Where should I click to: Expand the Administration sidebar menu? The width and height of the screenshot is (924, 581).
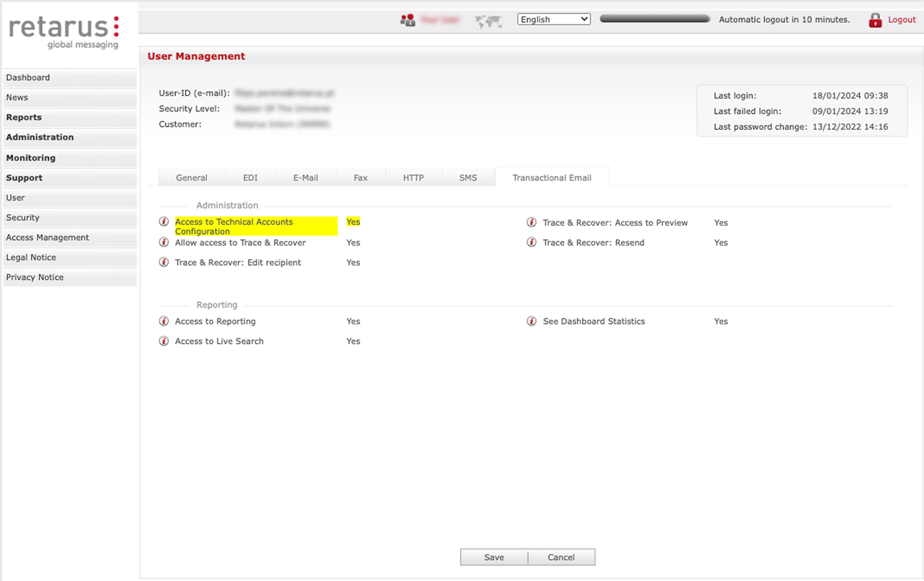(40, 137)
